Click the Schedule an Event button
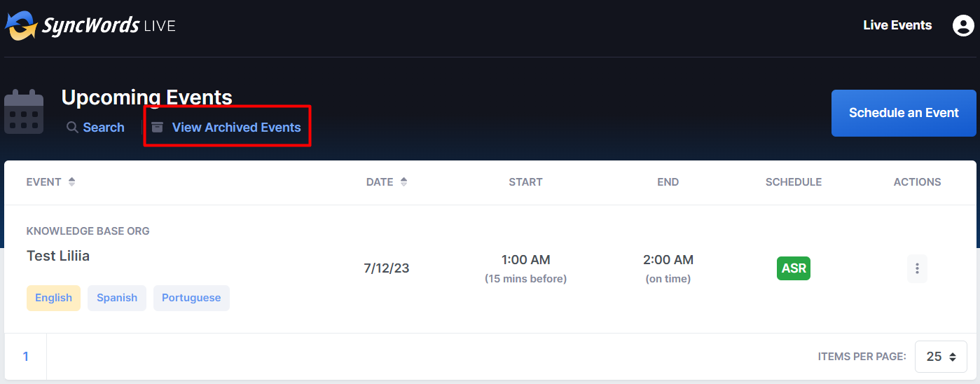This screenshot has height=384, width=980. (x=904, y=113)
